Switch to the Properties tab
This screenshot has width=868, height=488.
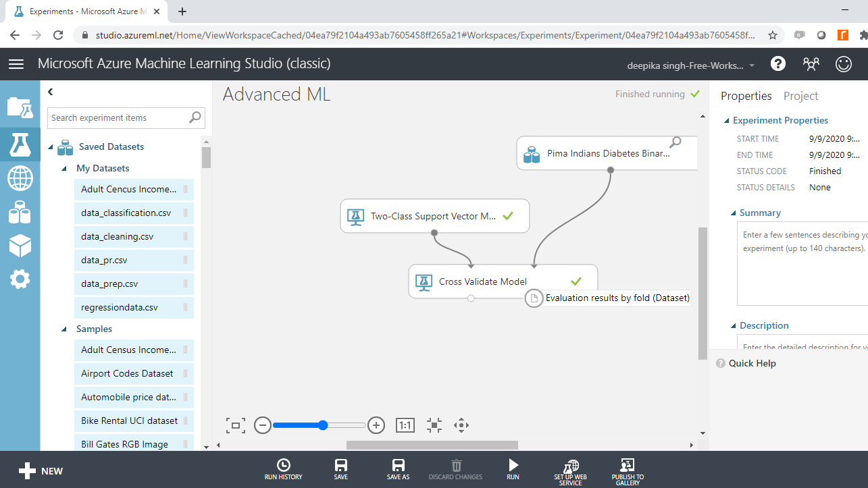tap(746, 96)
